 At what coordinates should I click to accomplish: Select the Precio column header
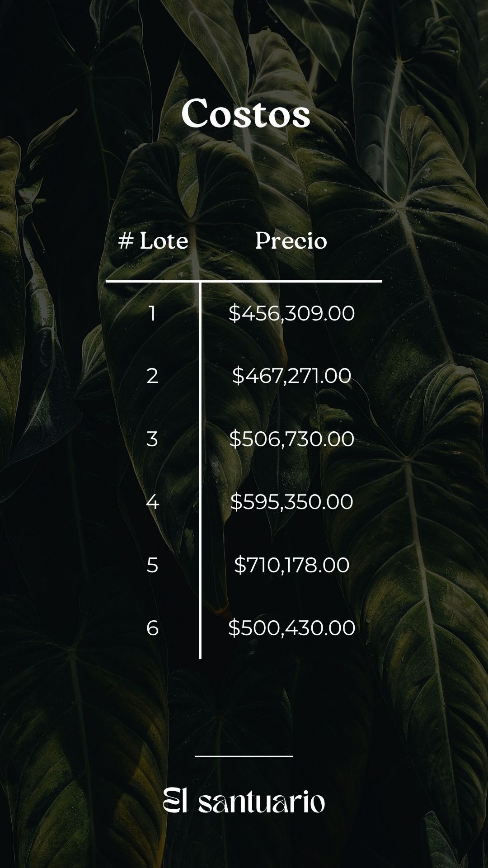coord(291,241)
